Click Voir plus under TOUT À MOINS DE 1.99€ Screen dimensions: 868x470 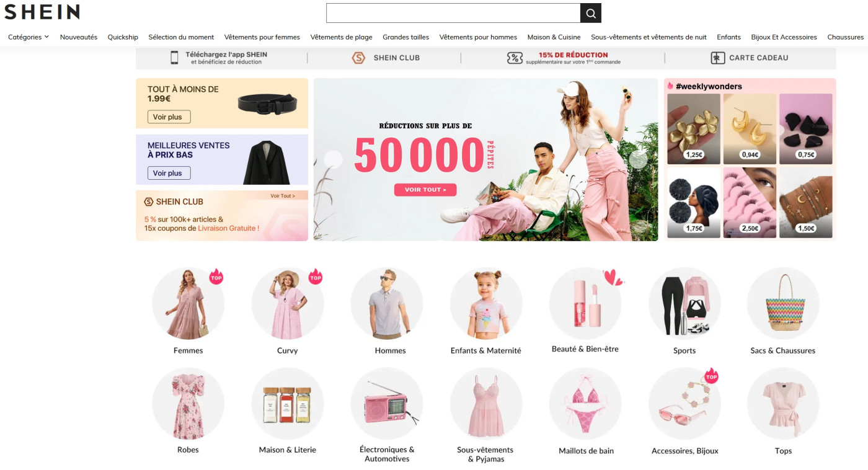tap(168, 117)
